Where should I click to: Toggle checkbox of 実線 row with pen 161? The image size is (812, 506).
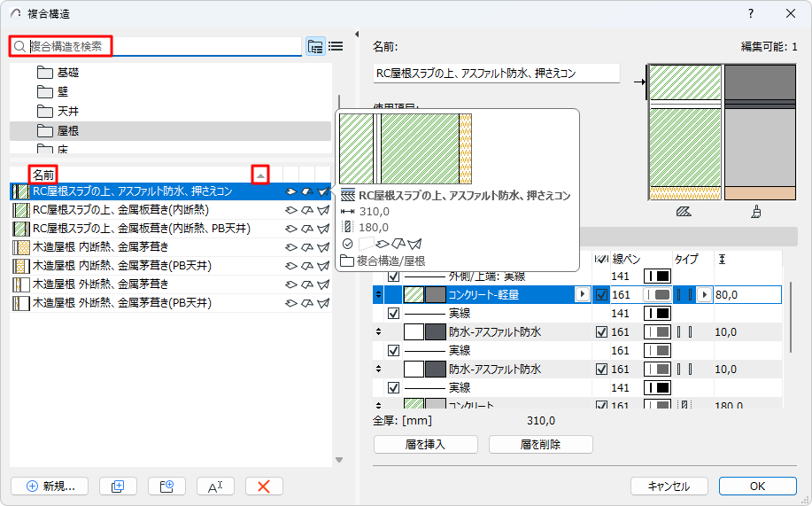[393, 351]
